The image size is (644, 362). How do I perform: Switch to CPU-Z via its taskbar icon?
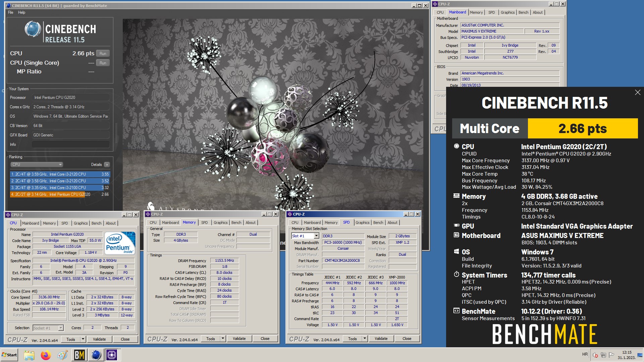[112, 355]
